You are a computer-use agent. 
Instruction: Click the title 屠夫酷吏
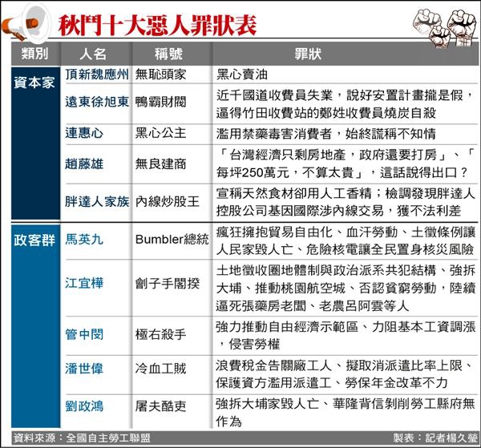click(x=161, y=406)
